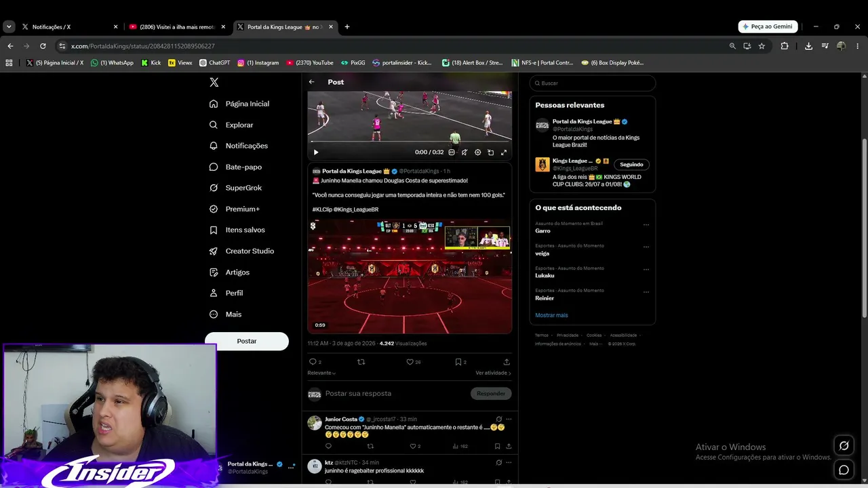Image resolution: width=868 pixels, height=488 pixels.
Task: Unmute the top video
Action: (x=465, y=152)
